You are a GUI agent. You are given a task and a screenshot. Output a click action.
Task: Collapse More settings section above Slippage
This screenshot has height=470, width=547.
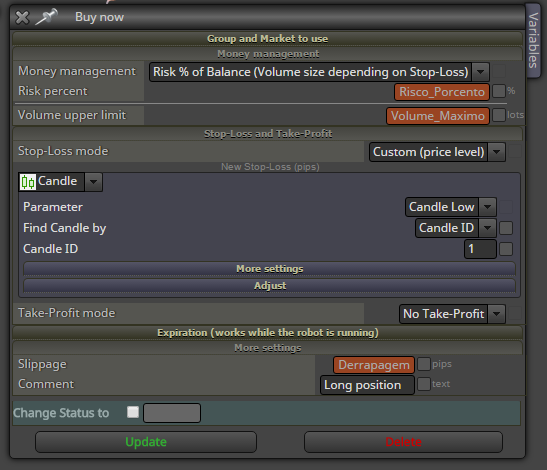pos(267,348)
